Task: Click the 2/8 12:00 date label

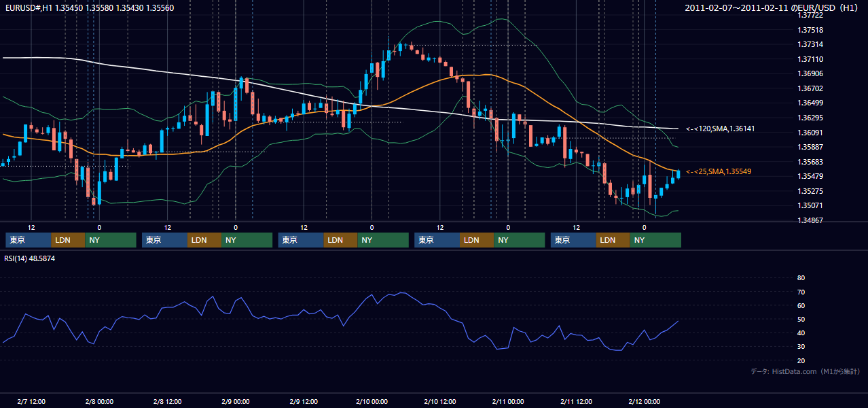Action: tap(167, 402)
